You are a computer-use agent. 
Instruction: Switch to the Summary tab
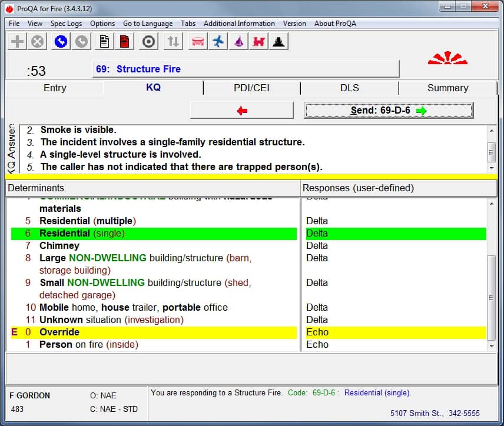447,88
